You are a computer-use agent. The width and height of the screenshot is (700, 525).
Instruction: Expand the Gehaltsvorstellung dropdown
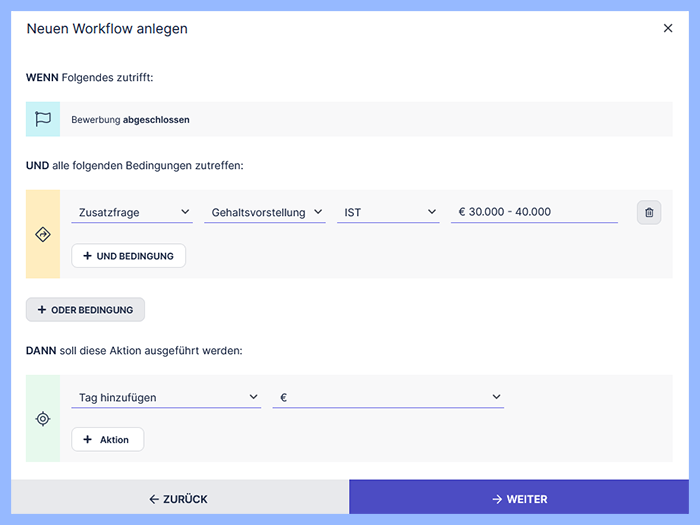point(265,212)
